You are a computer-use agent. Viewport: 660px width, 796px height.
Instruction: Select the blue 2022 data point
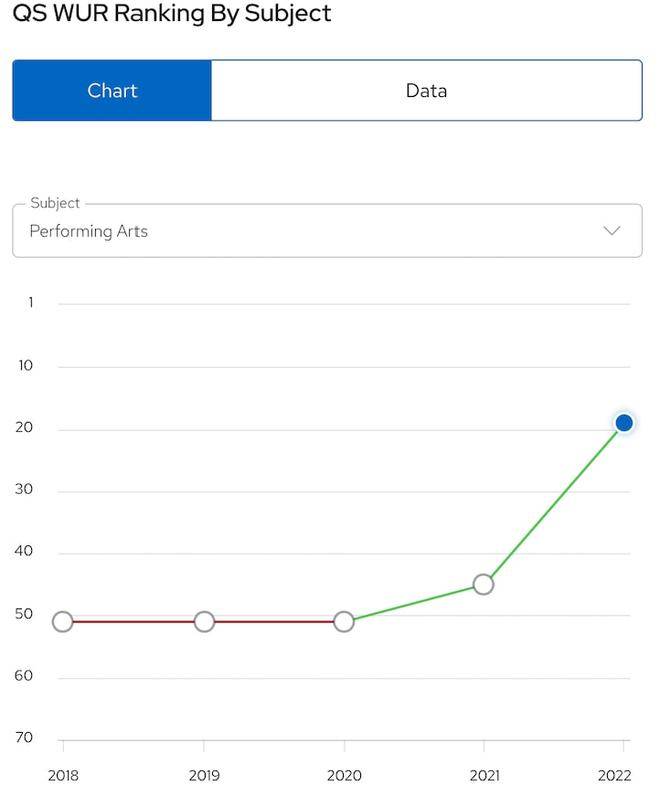[624, 422]
